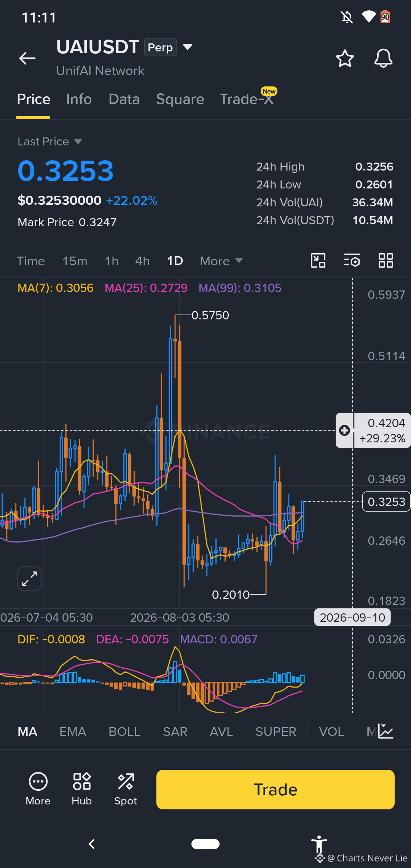Tap the battery indicator in status bar
This screenshot has width=411, height=868.
385,17
